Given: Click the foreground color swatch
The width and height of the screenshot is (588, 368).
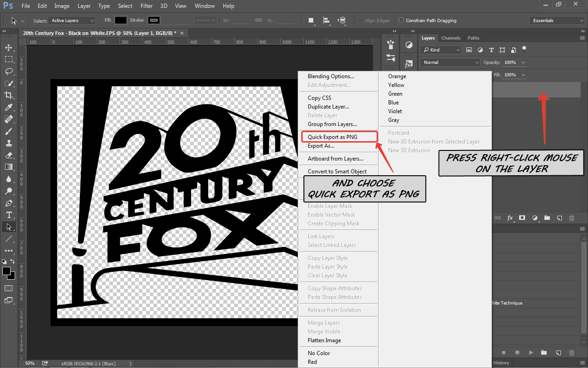Looking at the screenshot, I should tap(6, 271).
